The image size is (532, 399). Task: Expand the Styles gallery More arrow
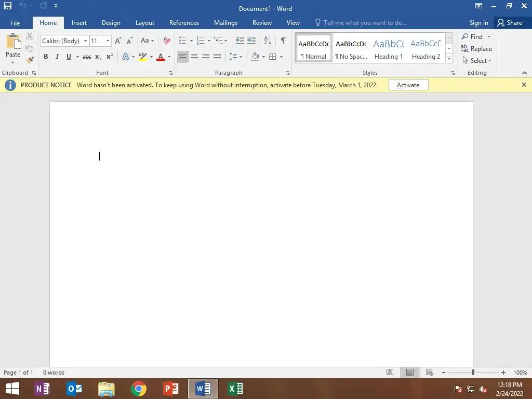(449, 58)
